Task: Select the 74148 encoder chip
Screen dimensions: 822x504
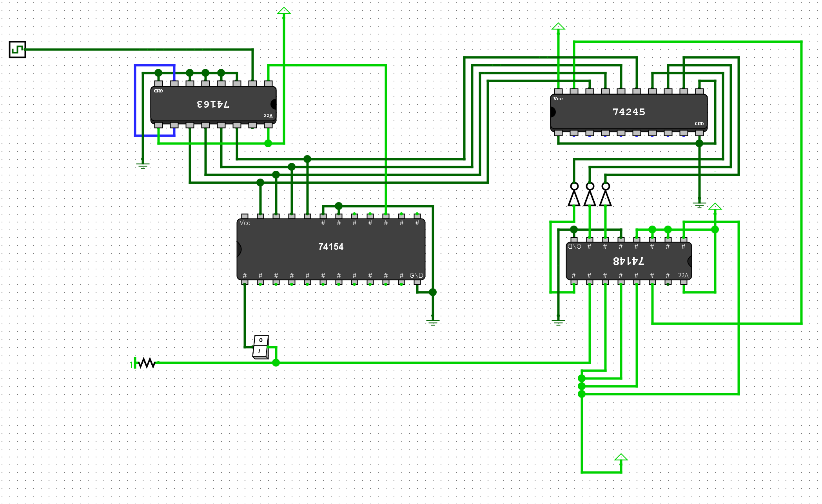Action: point(629,261)
